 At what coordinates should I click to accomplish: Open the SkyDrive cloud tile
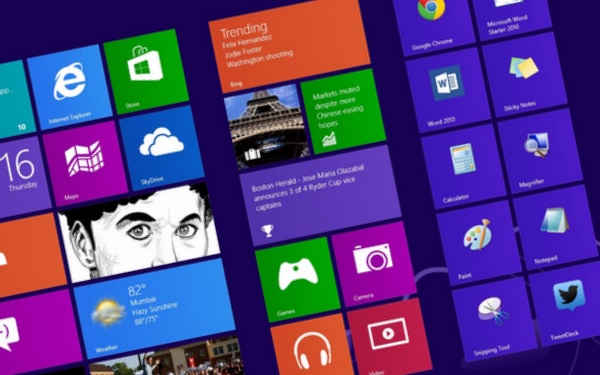point(161,148)
